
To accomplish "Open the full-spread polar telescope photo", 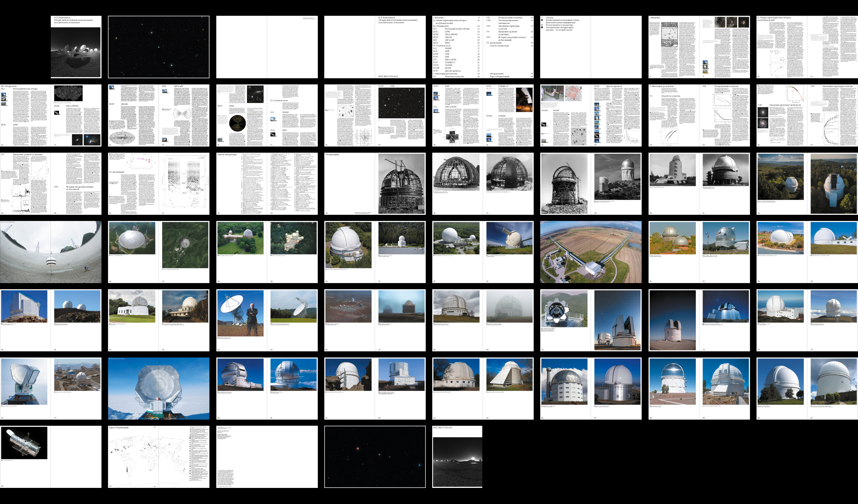I will tap(159, 389).
